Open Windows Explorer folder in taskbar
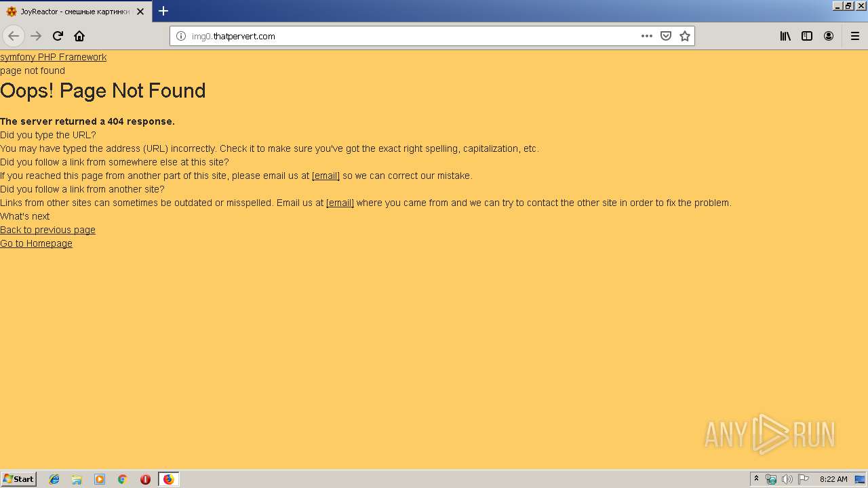Image resolution: width=868 pixels, height=488 pixels. (x=77, y=479)
